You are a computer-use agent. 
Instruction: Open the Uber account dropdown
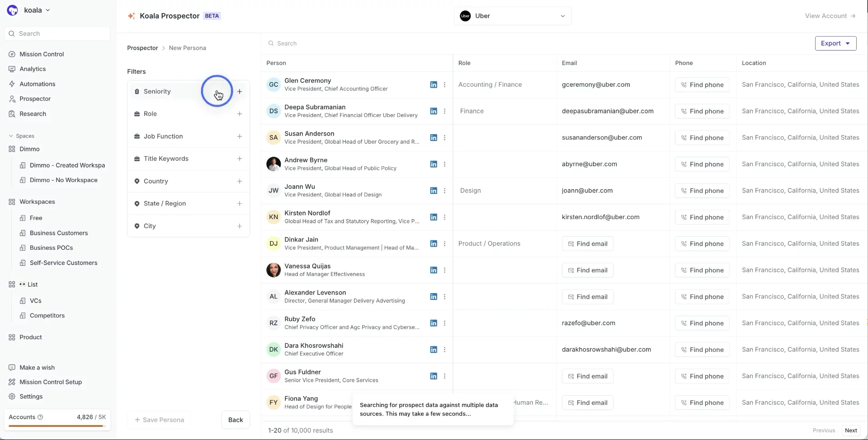point(513,16)
